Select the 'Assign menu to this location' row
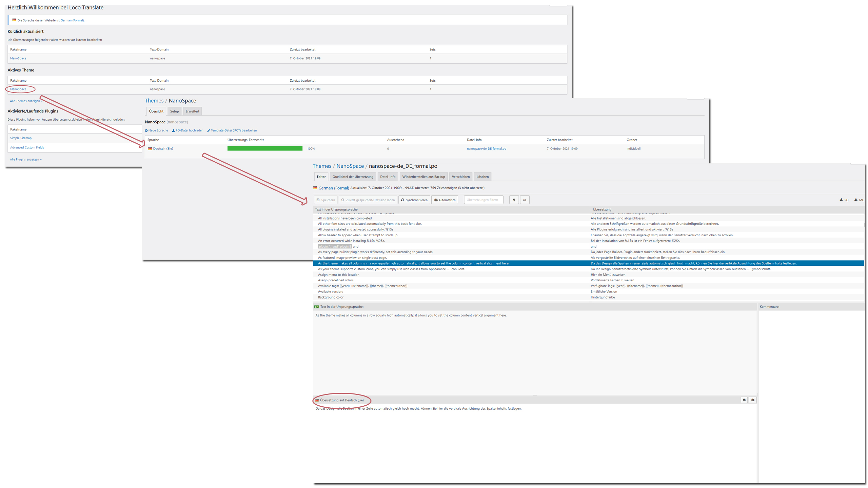Screen dimensions: 868x488 [x=588, y=274]
